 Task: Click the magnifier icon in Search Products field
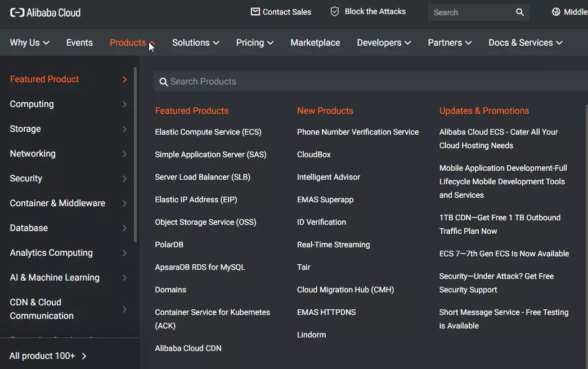pyautogui.click(x=163, y=82)
